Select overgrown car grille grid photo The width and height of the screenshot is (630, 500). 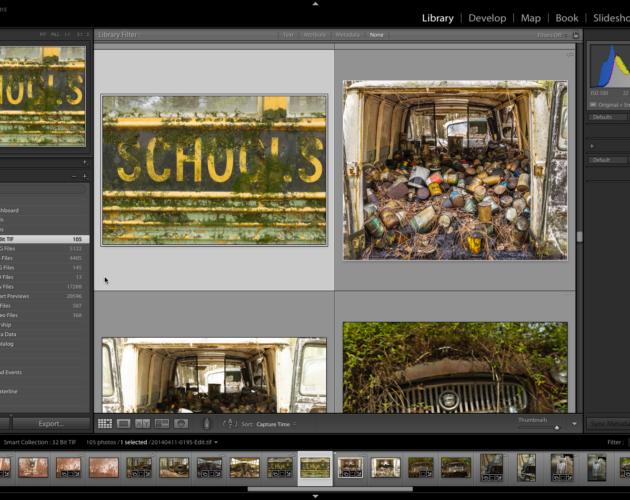tap(455, 367)
